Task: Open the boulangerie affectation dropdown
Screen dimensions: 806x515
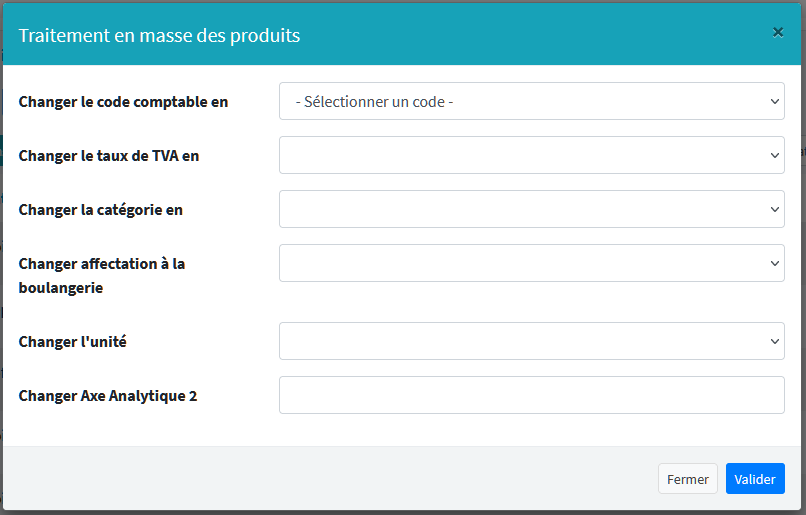Action: pos(520,263)
